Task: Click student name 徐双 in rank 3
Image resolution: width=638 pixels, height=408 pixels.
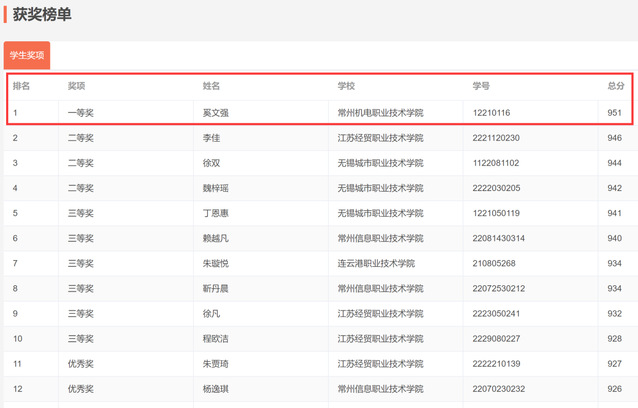Action: [x=211, y=163]
